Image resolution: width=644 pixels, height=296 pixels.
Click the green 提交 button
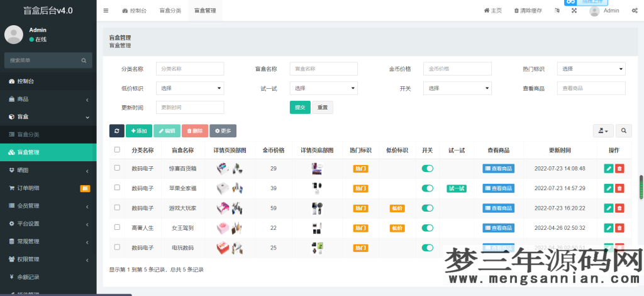pos(300,107)
